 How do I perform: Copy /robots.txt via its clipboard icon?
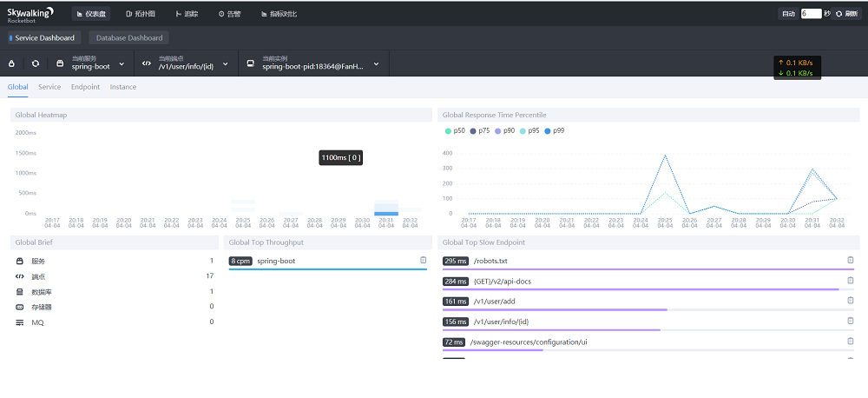coord(851,260)
